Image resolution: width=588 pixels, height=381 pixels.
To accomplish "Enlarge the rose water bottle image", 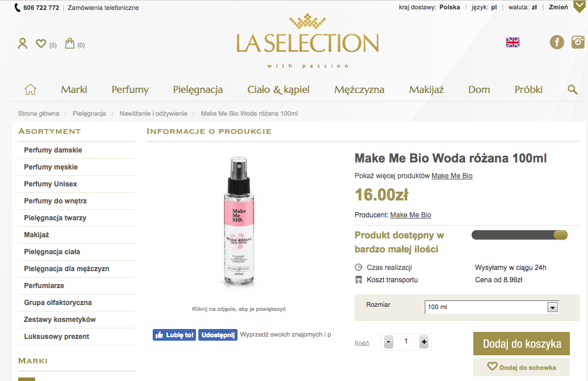I will (x=239, y=222).
